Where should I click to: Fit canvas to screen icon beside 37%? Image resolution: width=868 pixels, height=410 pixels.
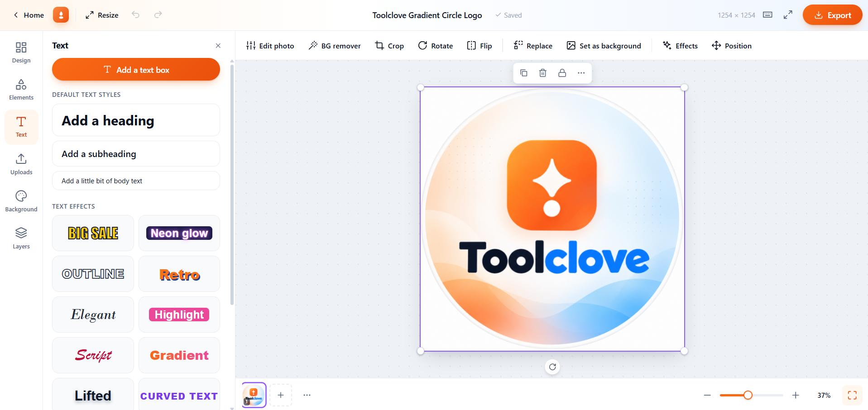[852, 395]
